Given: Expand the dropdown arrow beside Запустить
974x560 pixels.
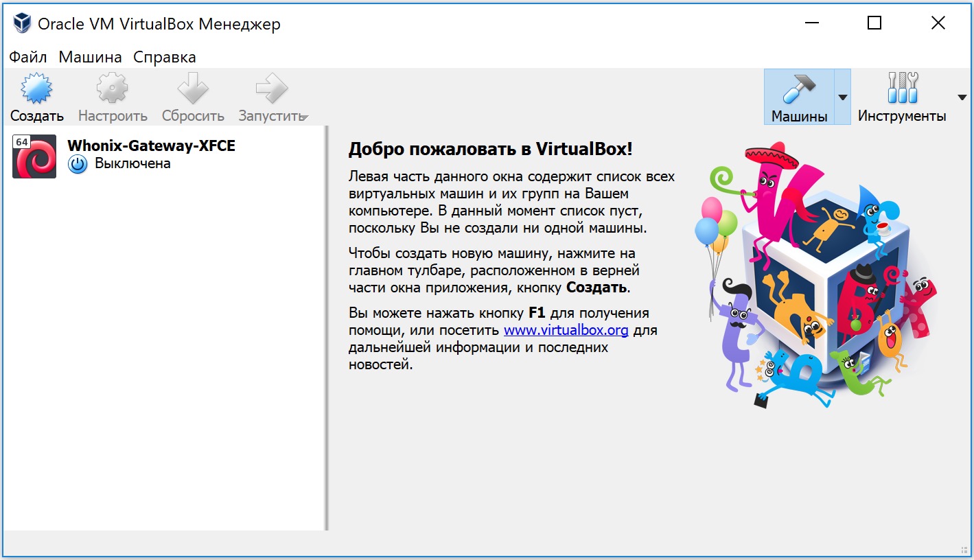Looking at the screenshot, I should point(304,117).
